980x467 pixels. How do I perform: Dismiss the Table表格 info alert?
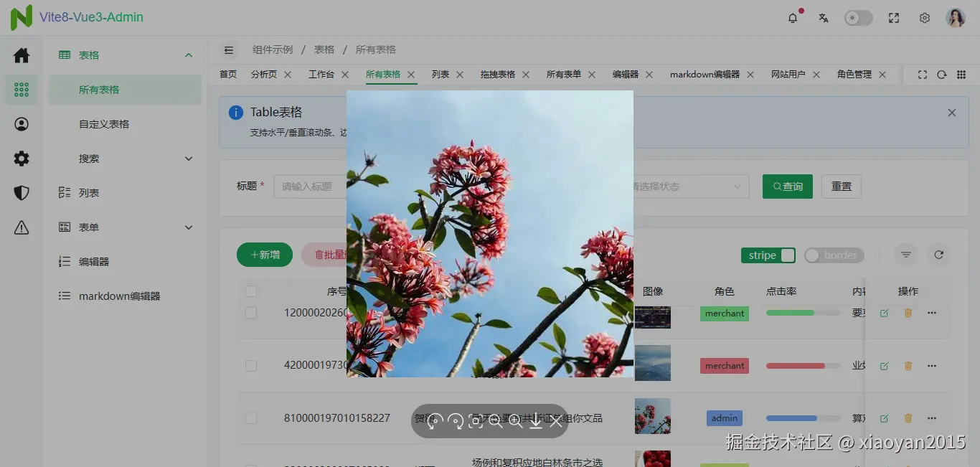point(952,113)
